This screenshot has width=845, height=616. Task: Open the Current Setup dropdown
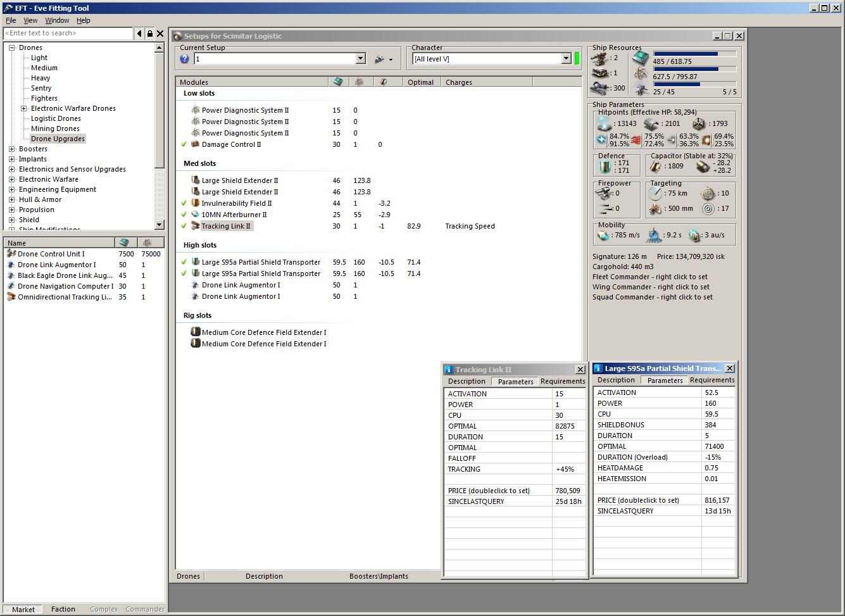(x=360, y=59)
